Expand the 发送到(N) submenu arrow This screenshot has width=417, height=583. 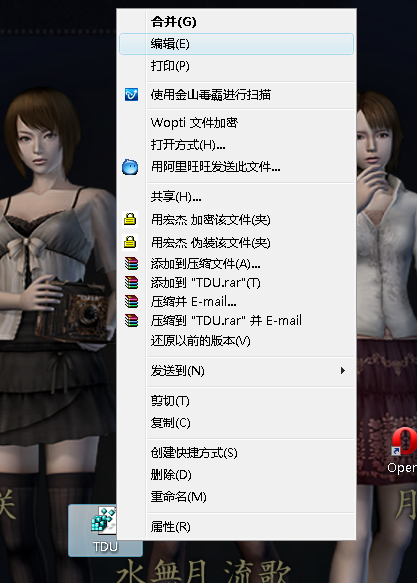click(x=343, y=370)
